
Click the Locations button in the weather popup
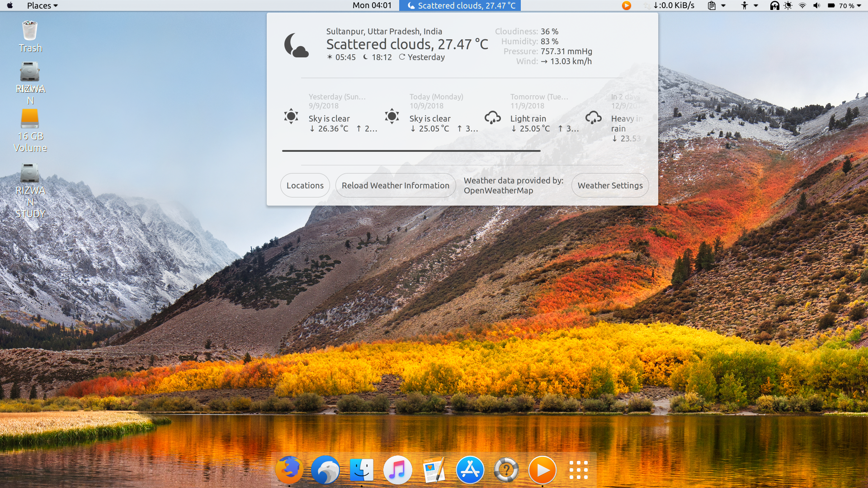pyautogui.click(x=305, y=185)
